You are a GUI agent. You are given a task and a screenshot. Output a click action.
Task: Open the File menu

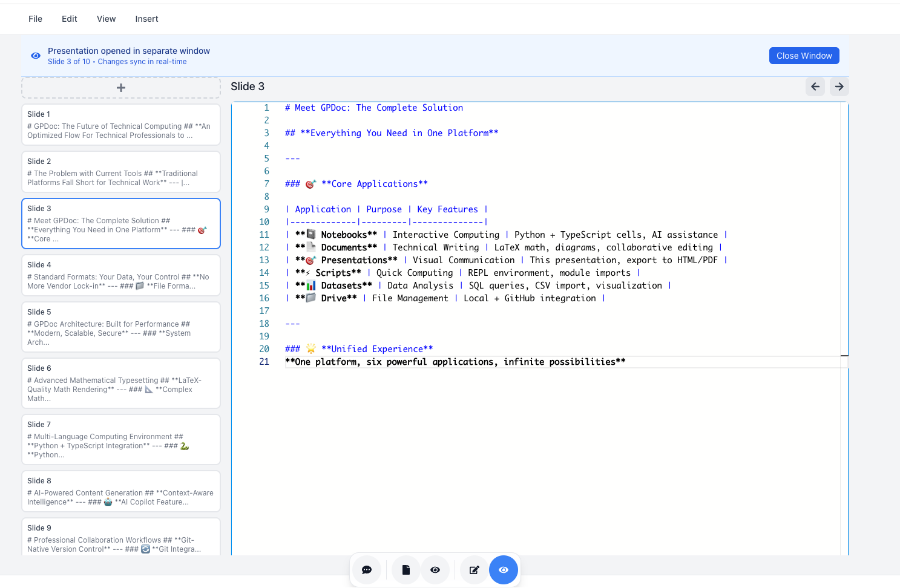click(36, 19)
